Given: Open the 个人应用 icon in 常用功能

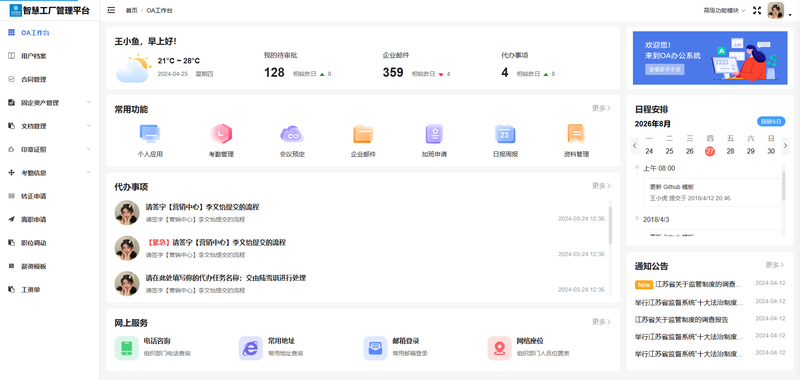Looking at the screenshot, I should point(150,134).
